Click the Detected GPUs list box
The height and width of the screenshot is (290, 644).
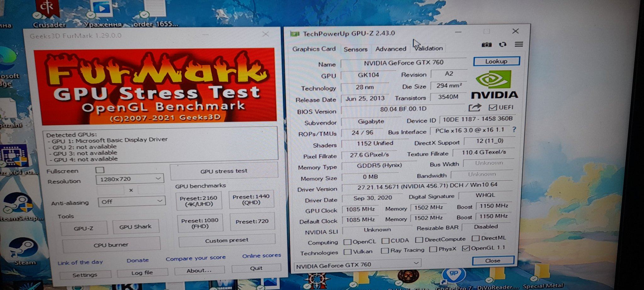point(160,146)
